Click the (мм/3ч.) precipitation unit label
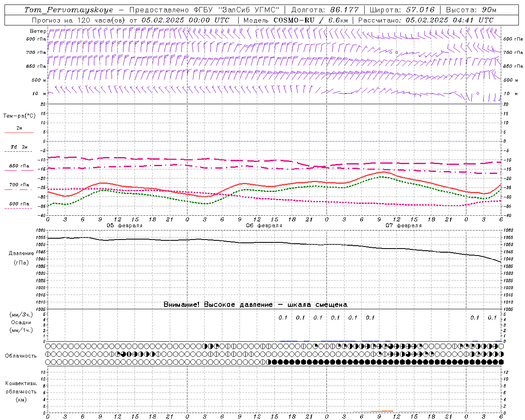Viewport: 525px width, 420px height. click(x=21, y=315)
